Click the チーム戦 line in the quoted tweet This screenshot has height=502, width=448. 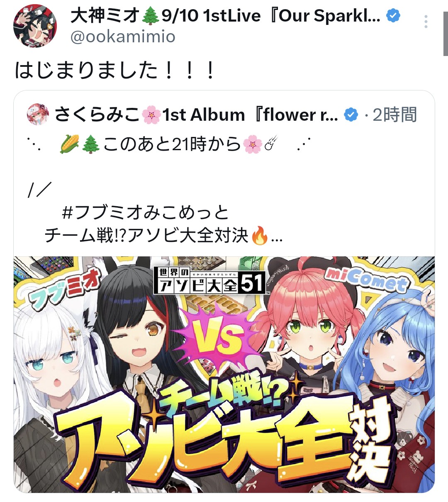click(146, 236)
